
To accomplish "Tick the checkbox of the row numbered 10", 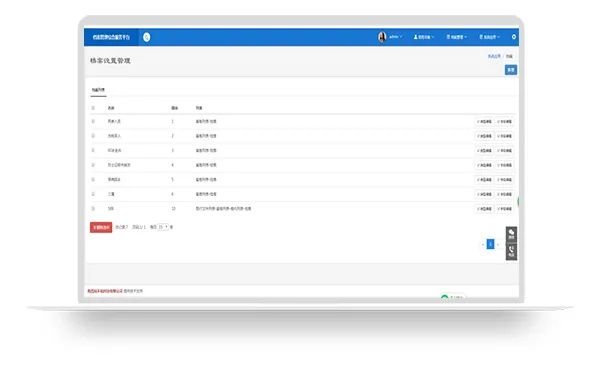I will tap(93, 209).
